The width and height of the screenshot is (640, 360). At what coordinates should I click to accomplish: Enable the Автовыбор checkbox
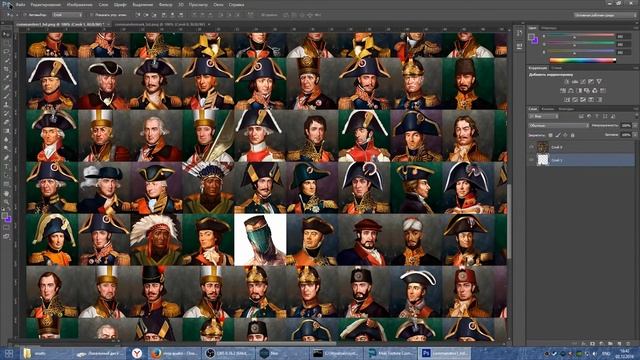[25, 15]
